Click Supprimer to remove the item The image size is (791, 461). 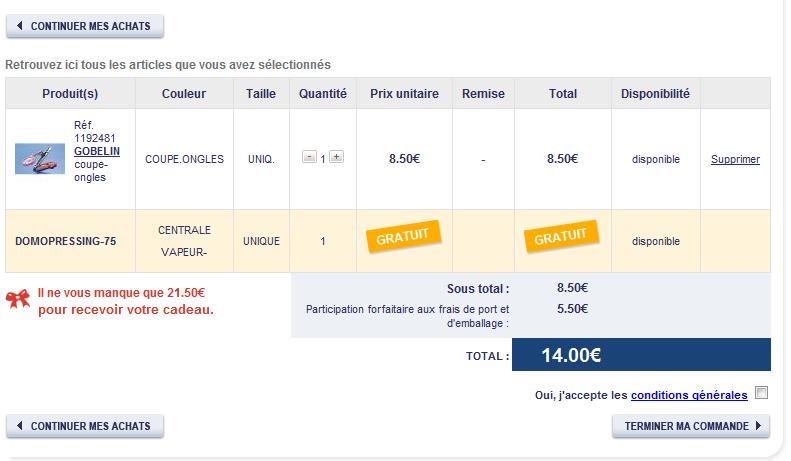click(x=735, y=159)
